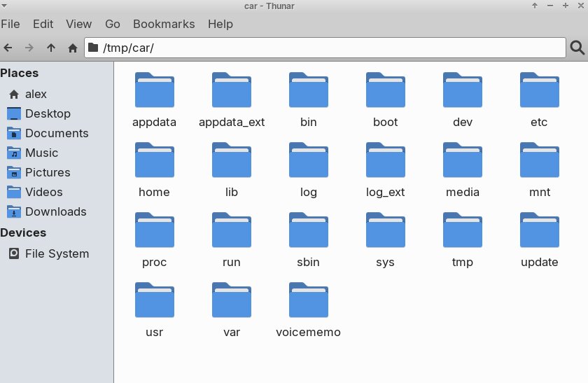Click the forward navigation arrow

pos(29,48)
